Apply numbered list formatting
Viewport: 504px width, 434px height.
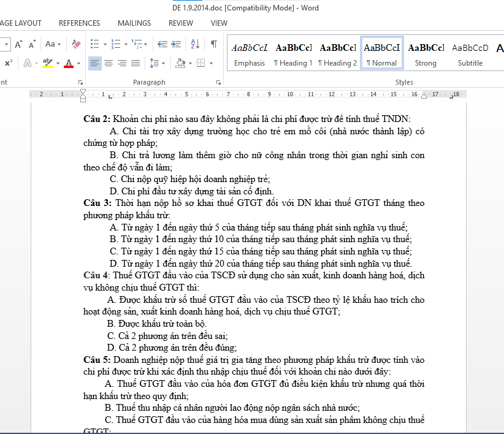[x=116, y=44]
